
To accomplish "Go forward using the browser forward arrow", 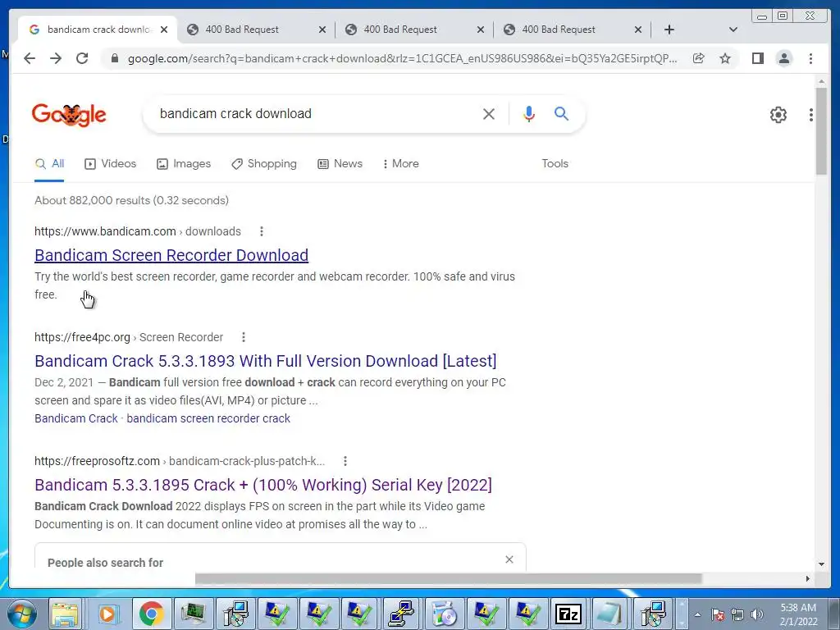I will coord(56,58).
